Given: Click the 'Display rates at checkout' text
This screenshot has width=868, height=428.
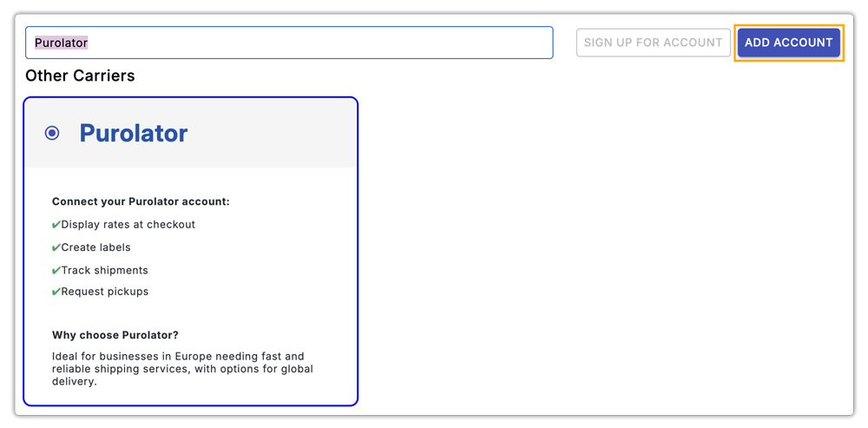Looking at the screenshot, I should 128,225.
